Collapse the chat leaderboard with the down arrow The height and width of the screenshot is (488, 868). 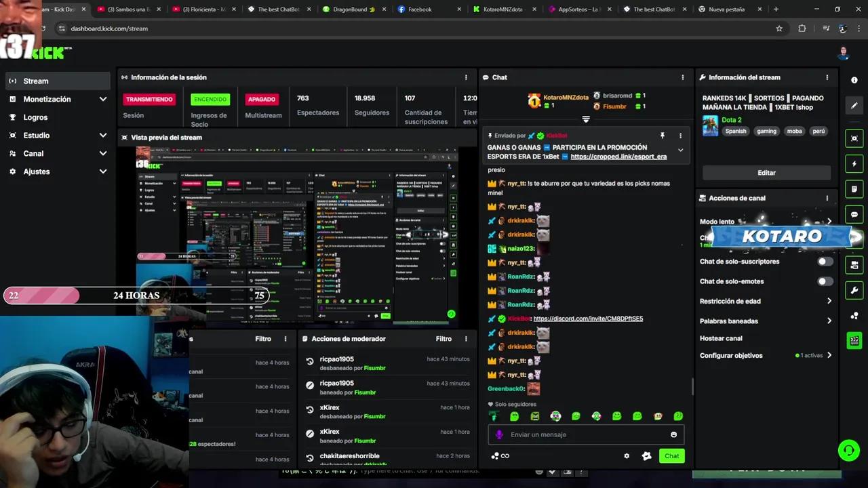(586, 119)
